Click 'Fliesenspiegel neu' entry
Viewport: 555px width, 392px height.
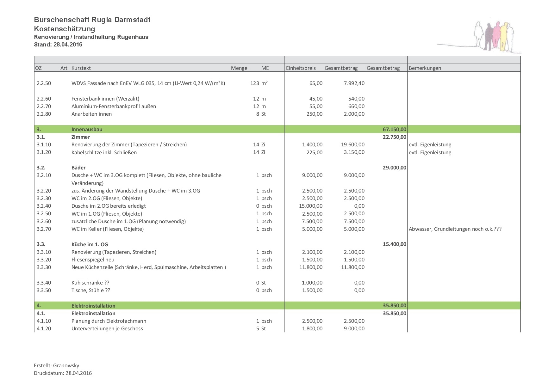[93, 260]
